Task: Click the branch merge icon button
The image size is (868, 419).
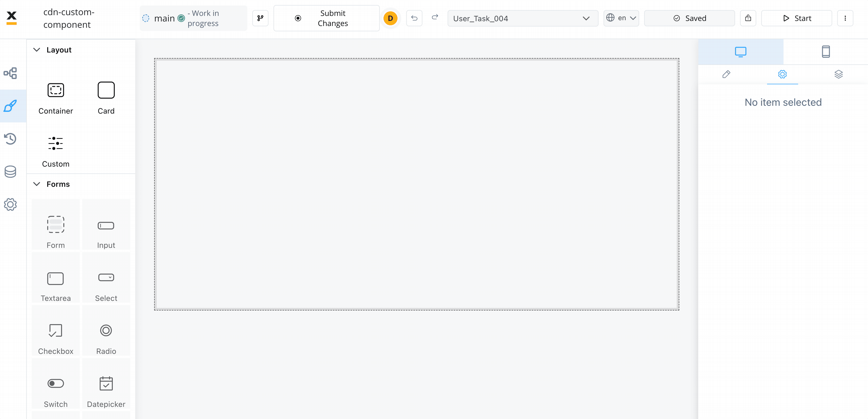Action: (260, 18)
